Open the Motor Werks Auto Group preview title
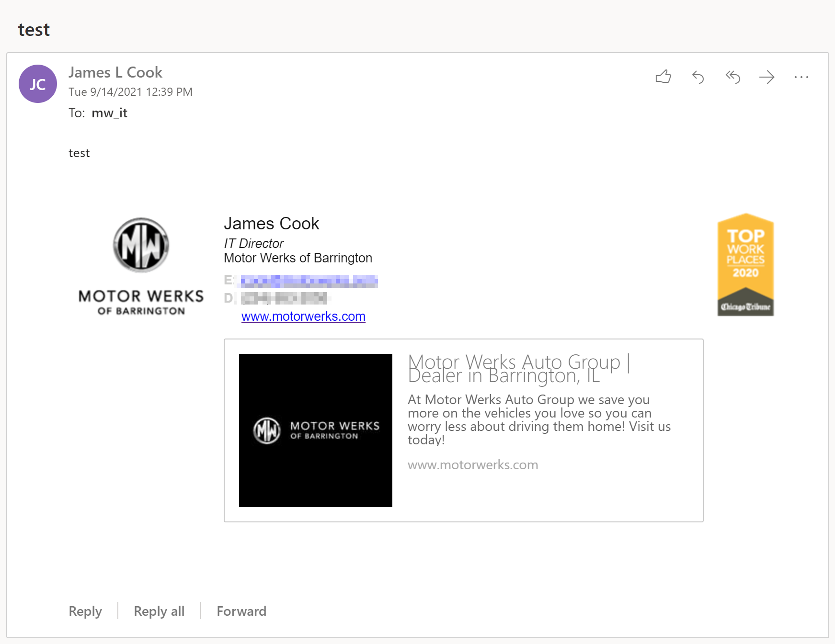835x644 pixels. (519, 368)
